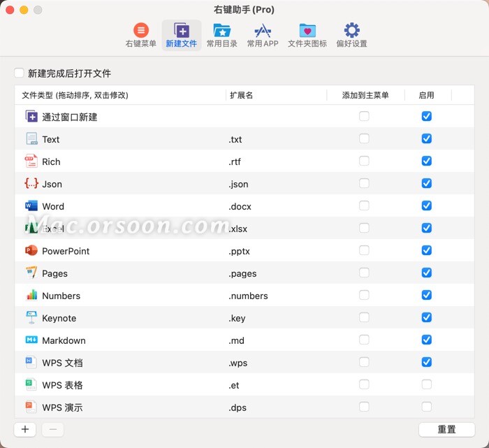Screen dimensions: 489x448
Task: Select the .pages extension cell
Action: coord(242,273)
